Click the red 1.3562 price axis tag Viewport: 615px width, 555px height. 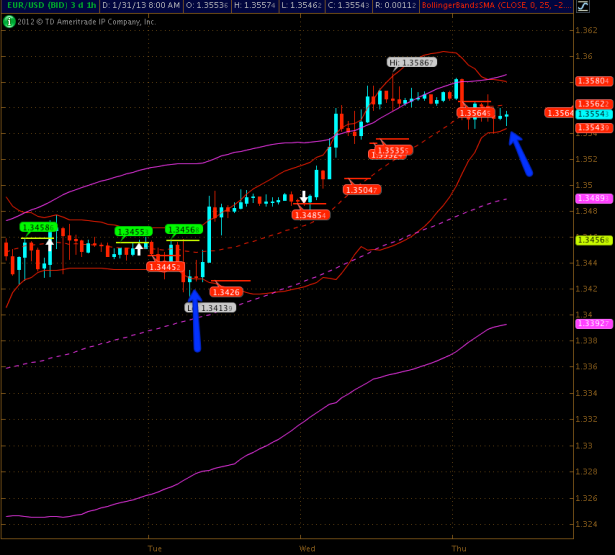594,104
